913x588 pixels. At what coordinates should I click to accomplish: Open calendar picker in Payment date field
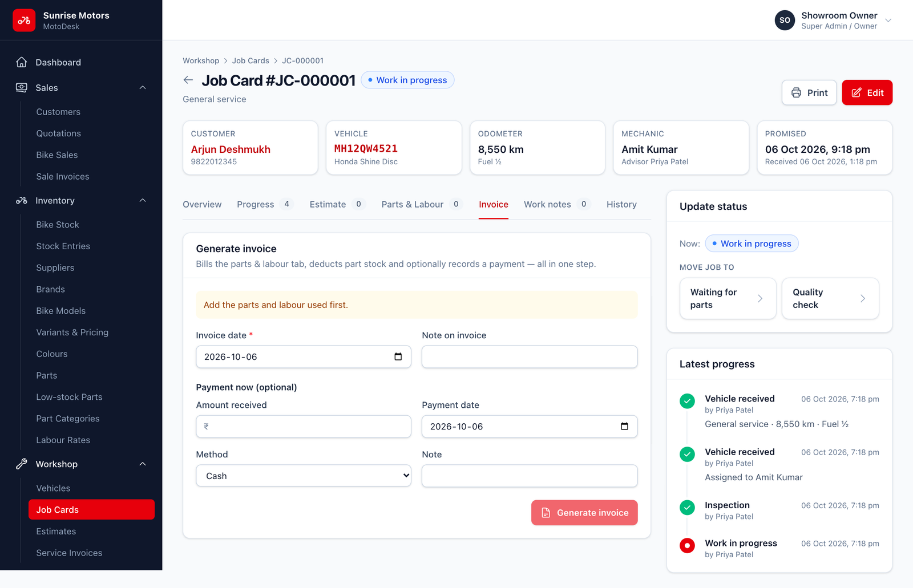pyautogui.click(x=624, y=426)
